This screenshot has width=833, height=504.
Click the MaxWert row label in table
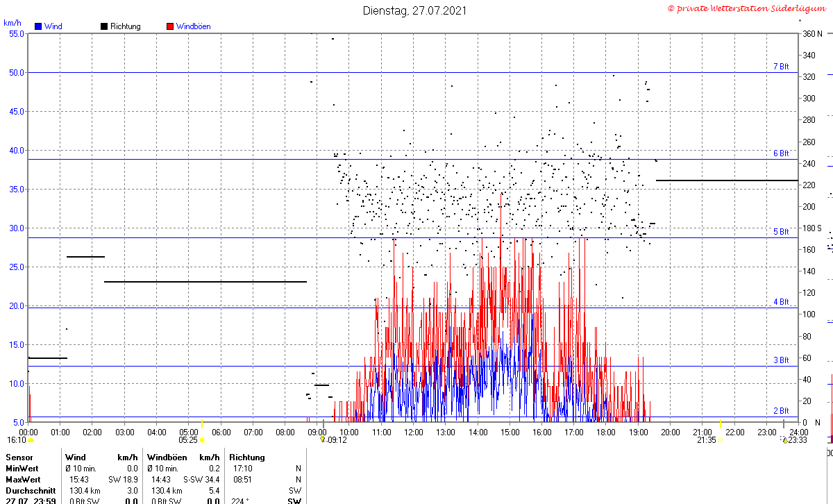[x=22, y=480]
